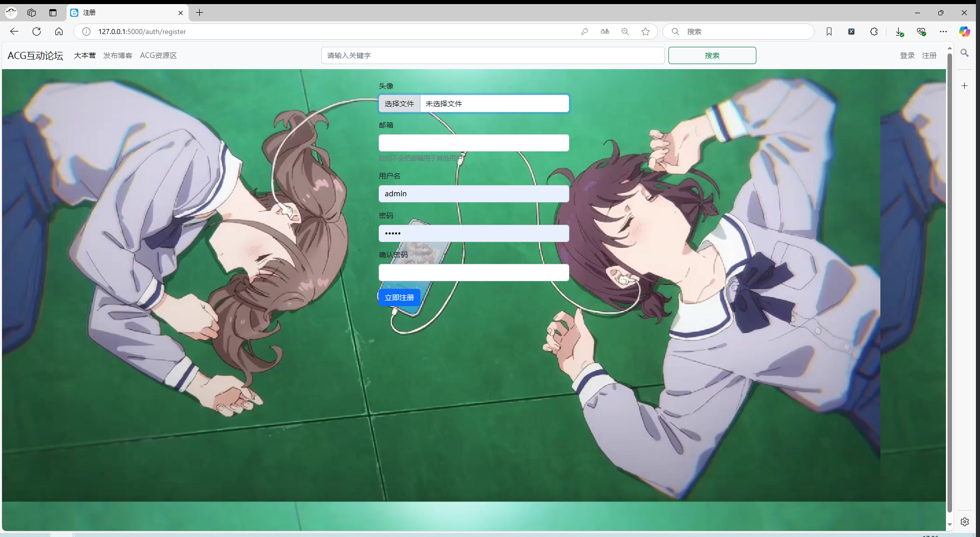Open the browser home page icon
The width and height of the screenshot is (980, 537).
click(x=59, y=32)
